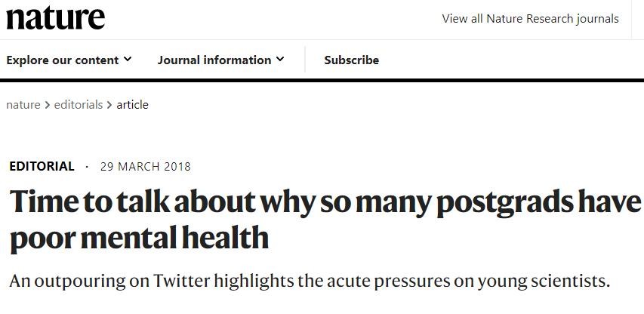Expand the chevron beside Explore our content
This screenshot has width=644, height=314.
click(x=128, y=60)
